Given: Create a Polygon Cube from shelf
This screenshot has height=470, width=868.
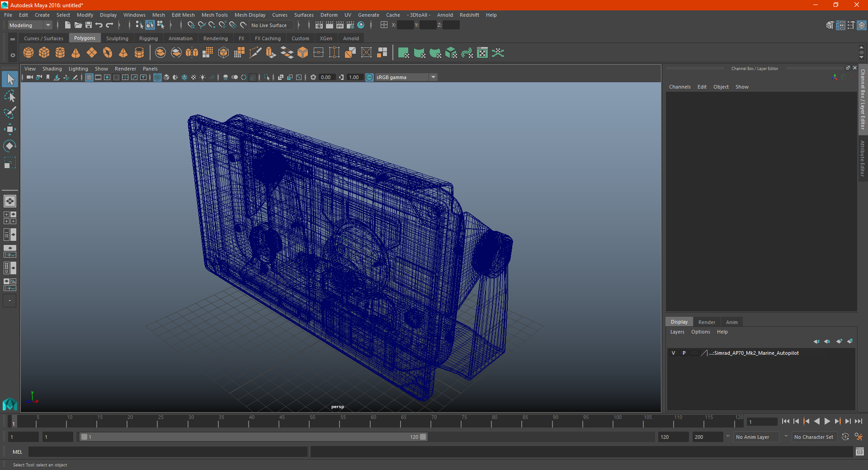Looking at the screenshot, I should coord(44,53).
